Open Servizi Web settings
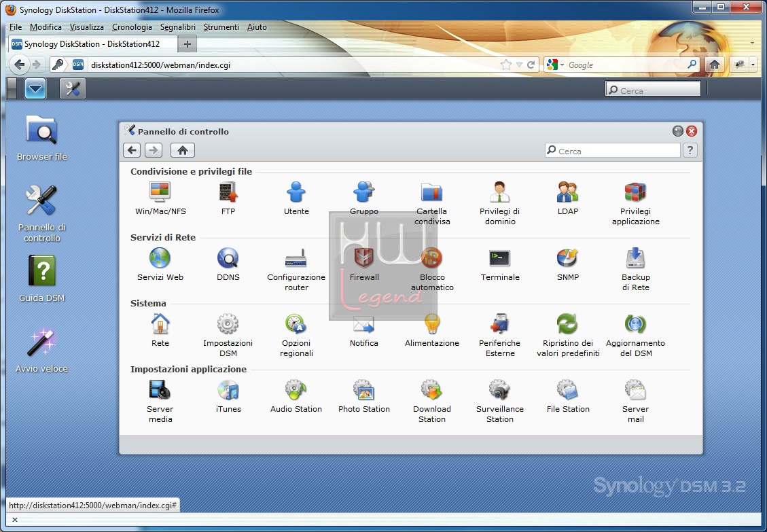 click(160, 264)
